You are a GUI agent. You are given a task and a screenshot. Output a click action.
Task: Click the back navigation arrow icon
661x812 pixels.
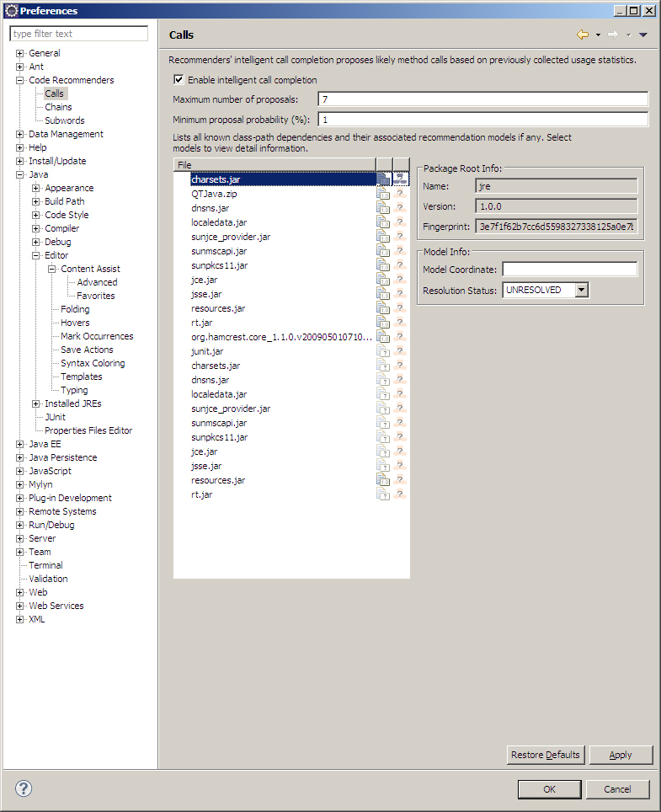(583, 35)
